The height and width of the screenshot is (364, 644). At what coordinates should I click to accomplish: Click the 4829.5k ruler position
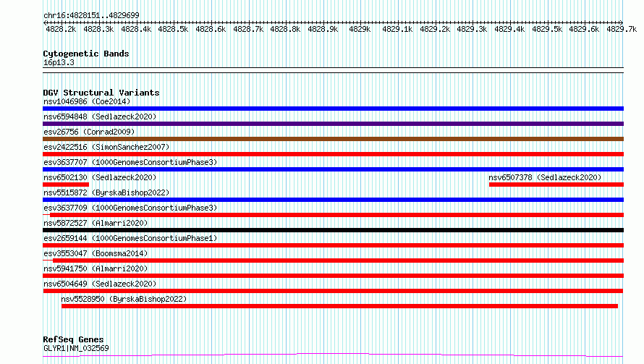(x=547, y=29)
